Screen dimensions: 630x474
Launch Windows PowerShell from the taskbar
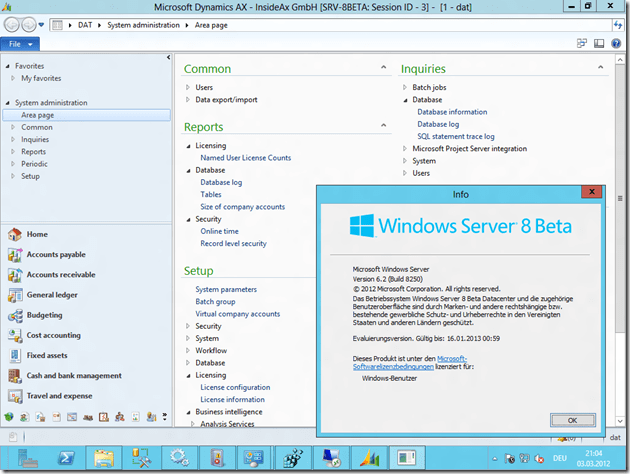point(66,458)
